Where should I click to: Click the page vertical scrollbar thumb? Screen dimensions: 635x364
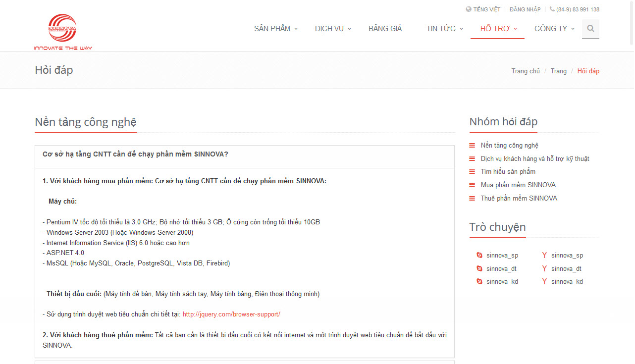tap(632, 24)
